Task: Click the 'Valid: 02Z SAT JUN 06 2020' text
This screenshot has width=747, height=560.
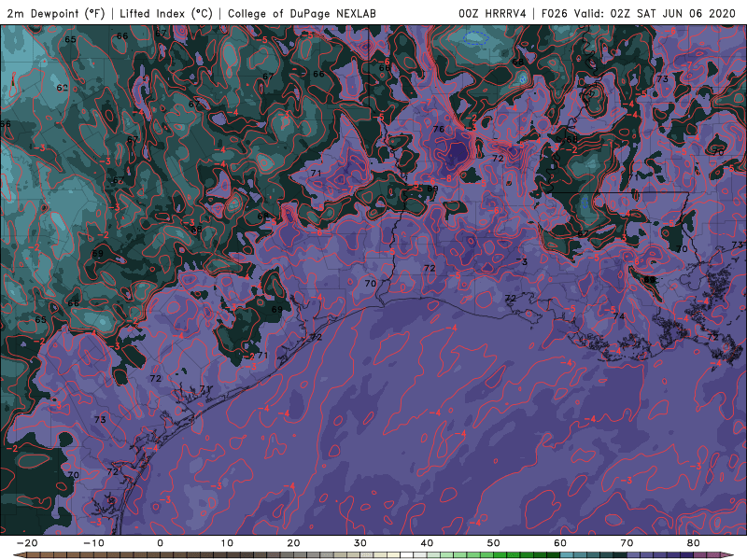Action: [655, 13]
